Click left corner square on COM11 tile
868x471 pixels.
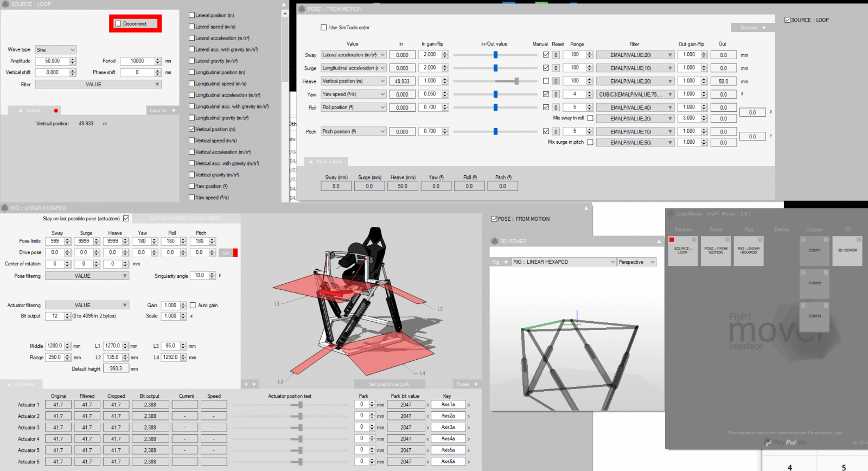803,239
